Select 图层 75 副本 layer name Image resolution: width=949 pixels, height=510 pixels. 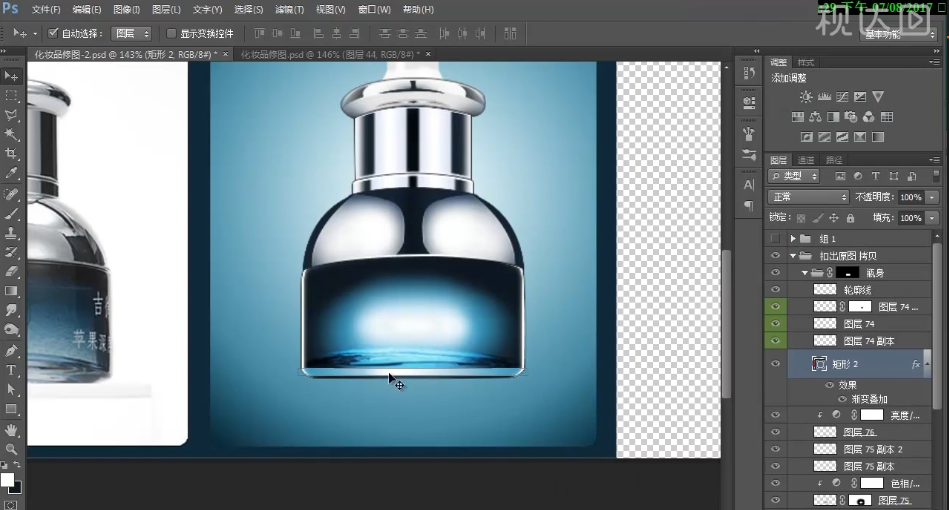(x=869, y=466)
